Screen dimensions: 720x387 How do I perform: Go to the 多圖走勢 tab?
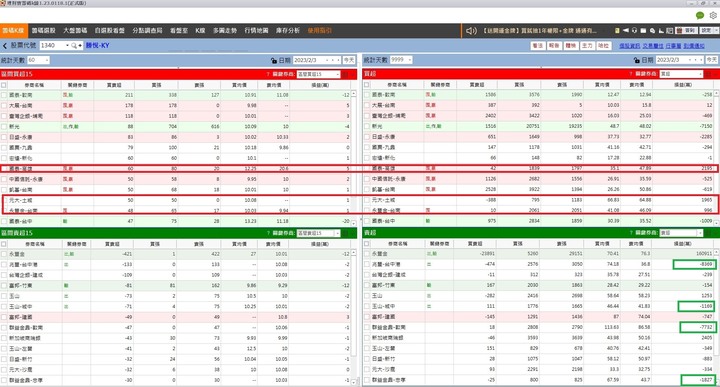(x=225, y=31)
